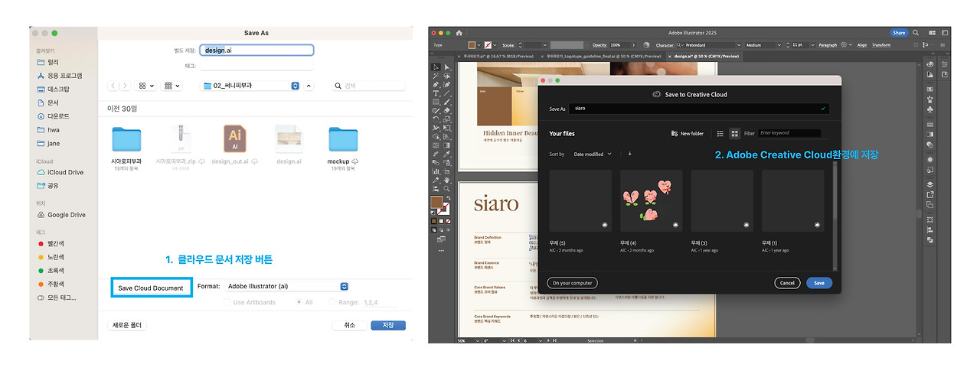Click the brown Fill box in toolbar
This screenshot has width=980, height=374.
pos(437,203)
